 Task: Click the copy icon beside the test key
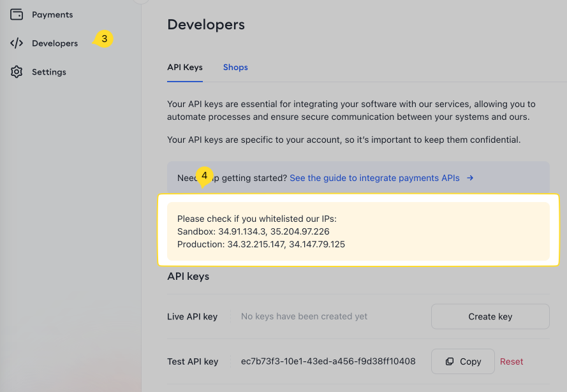(x=449, y=361)
